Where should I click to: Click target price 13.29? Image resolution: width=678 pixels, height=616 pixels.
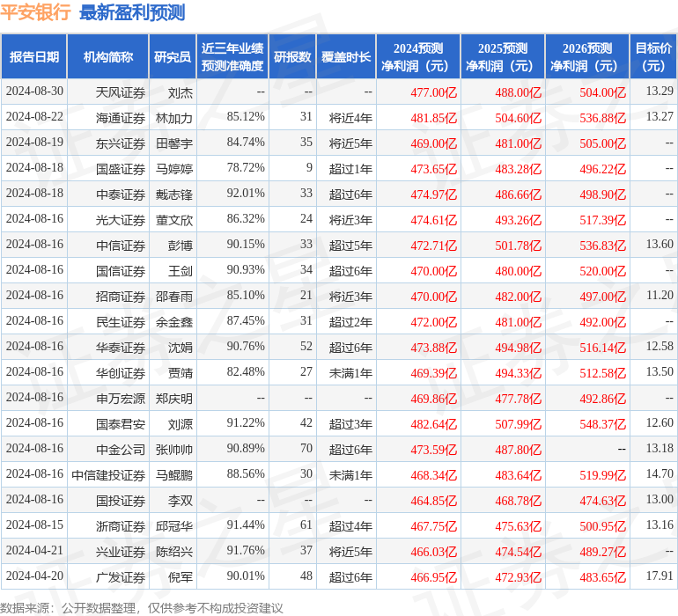click(x=660, y=92)
